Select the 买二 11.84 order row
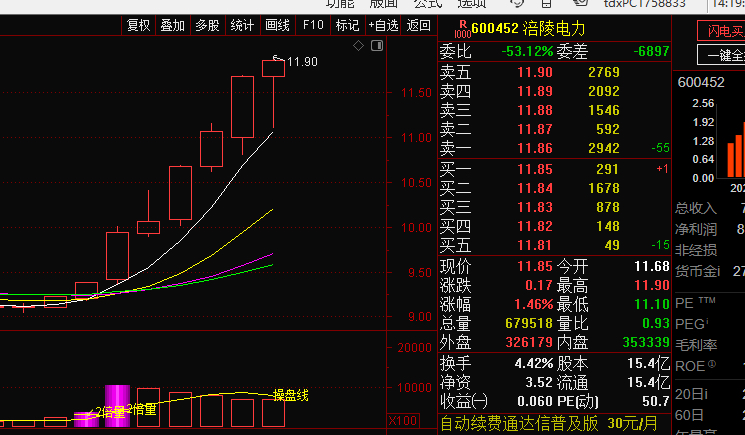Screen dimensions: 745x435 click(x=554, y=188)
